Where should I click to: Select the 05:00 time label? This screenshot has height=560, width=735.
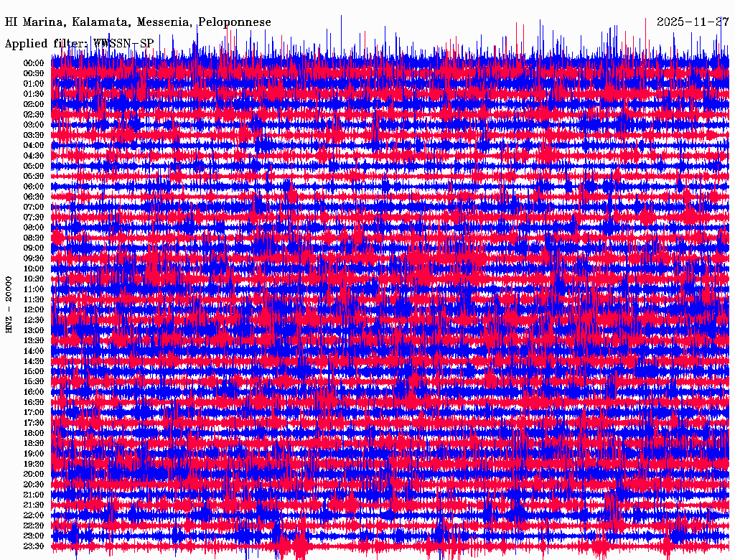click(x=34, y=166)
